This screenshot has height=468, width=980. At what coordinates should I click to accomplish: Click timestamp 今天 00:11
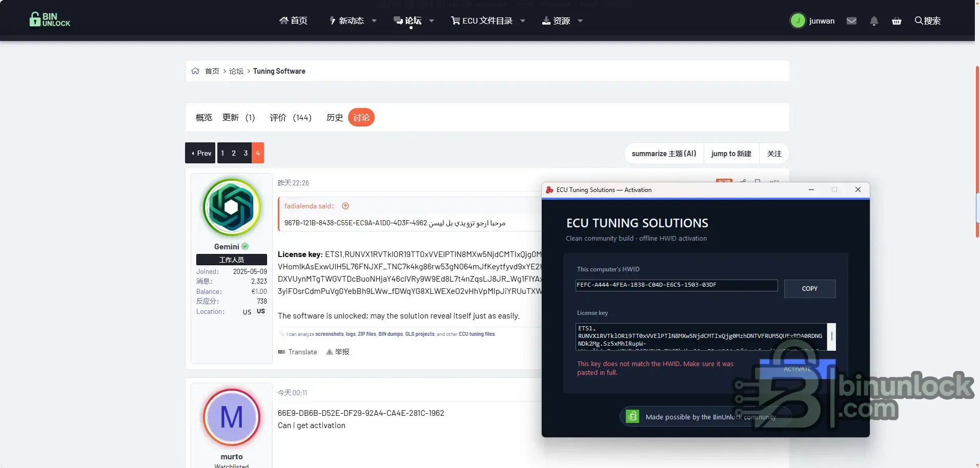coord(292,393)
